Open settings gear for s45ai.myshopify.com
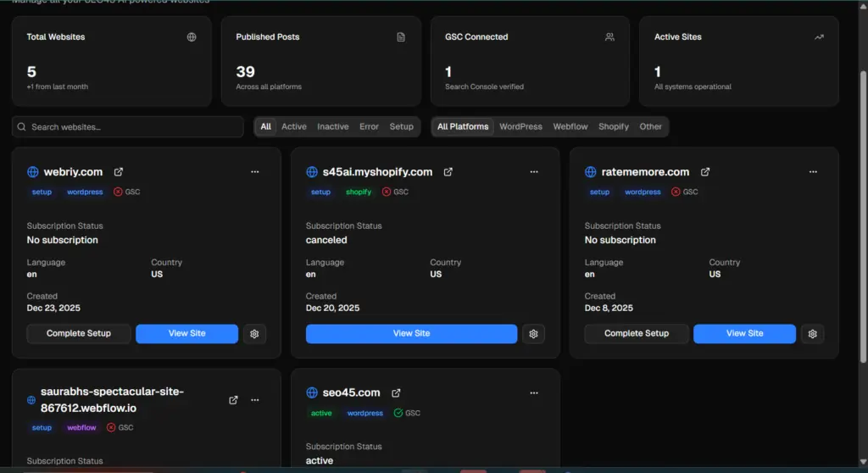Screen dimensions: 868x473 [534, 334]
